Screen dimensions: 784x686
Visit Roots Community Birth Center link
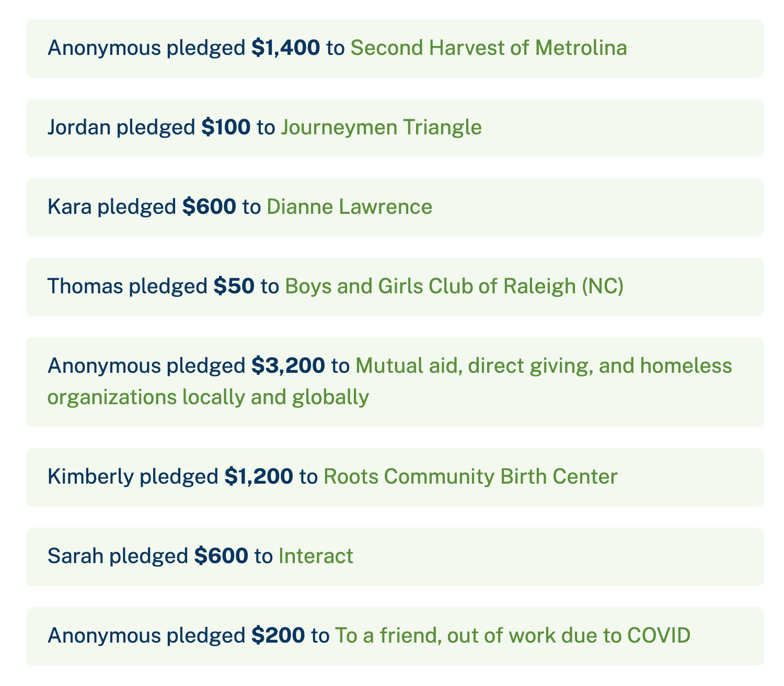tap(471, 477)
